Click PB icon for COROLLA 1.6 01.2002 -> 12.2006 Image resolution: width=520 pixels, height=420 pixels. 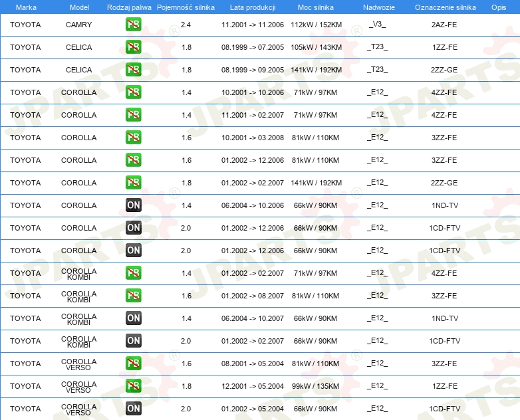point(133,159)
